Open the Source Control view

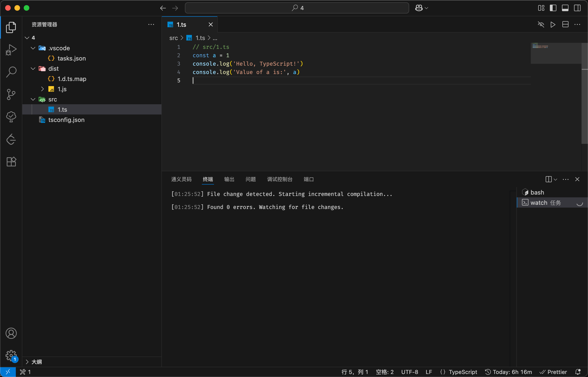tap(11, 94)
